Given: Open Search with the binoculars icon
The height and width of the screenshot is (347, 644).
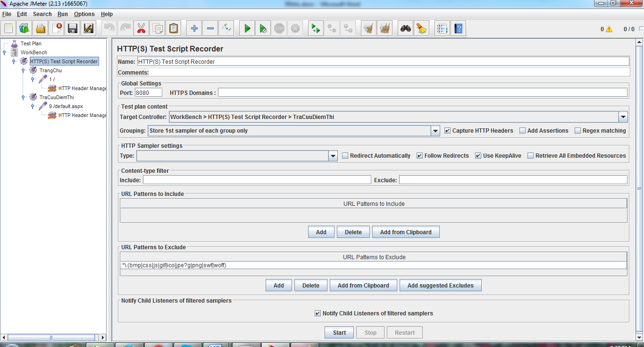Looking at the screenshot, I should [406, 29].
